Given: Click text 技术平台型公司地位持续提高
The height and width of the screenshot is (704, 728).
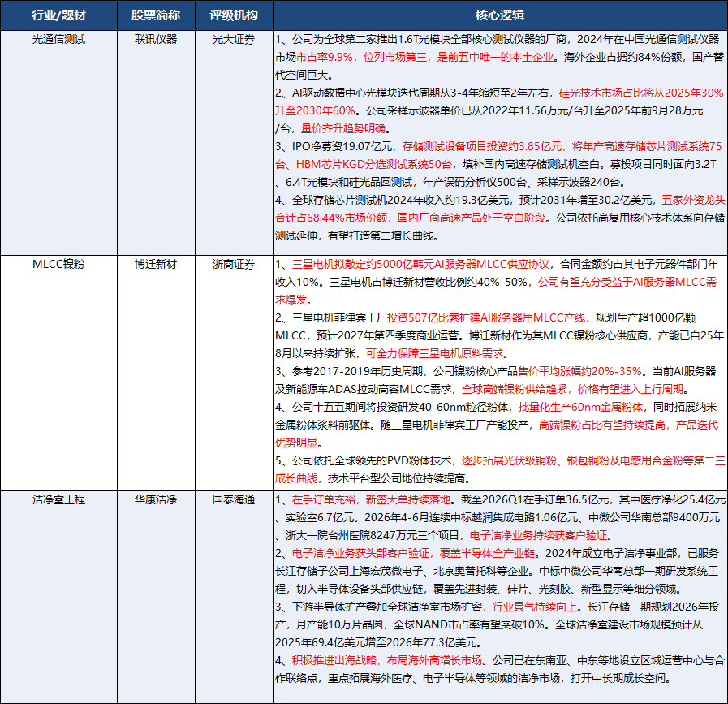Looking at the screenshot, I should (396, 479).
